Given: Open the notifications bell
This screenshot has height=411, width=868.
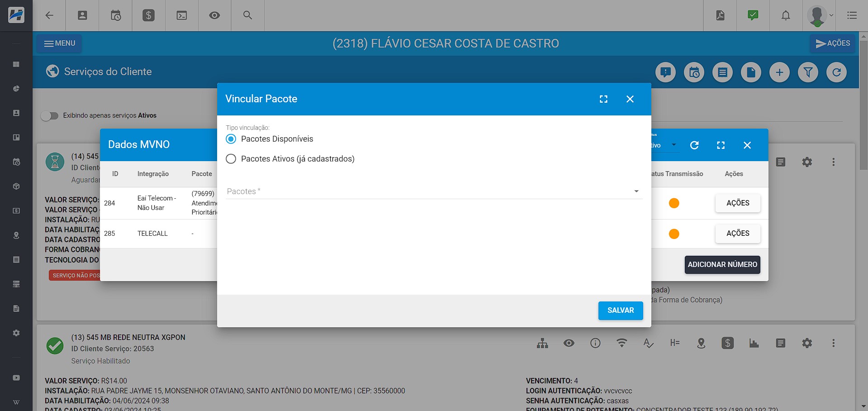Looking at the screenshot, I should pyautogui.click(x=786, y=15).
